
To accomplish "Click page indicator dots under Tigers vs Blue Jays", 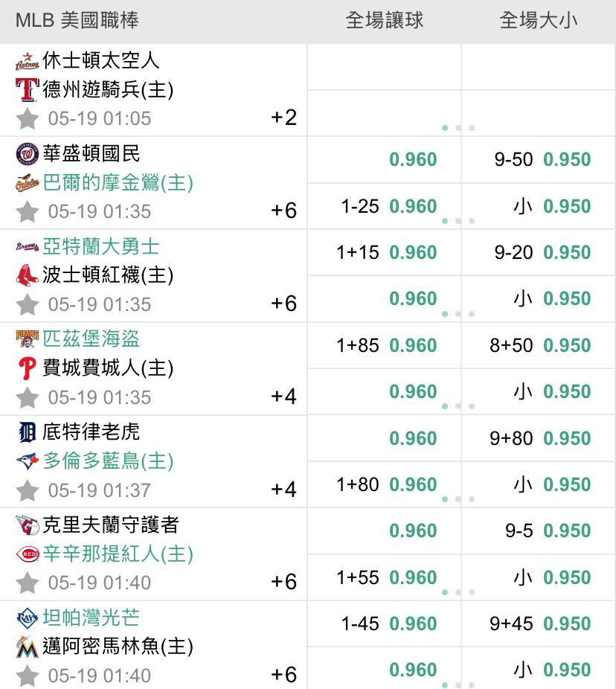I will (x=458, y=499).
